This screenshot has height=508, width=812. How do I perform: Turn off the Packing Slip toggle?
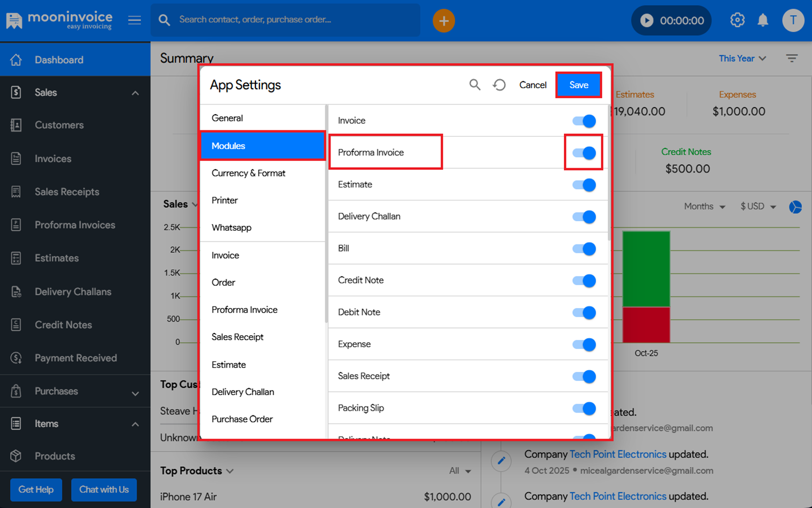coord(585,409)
